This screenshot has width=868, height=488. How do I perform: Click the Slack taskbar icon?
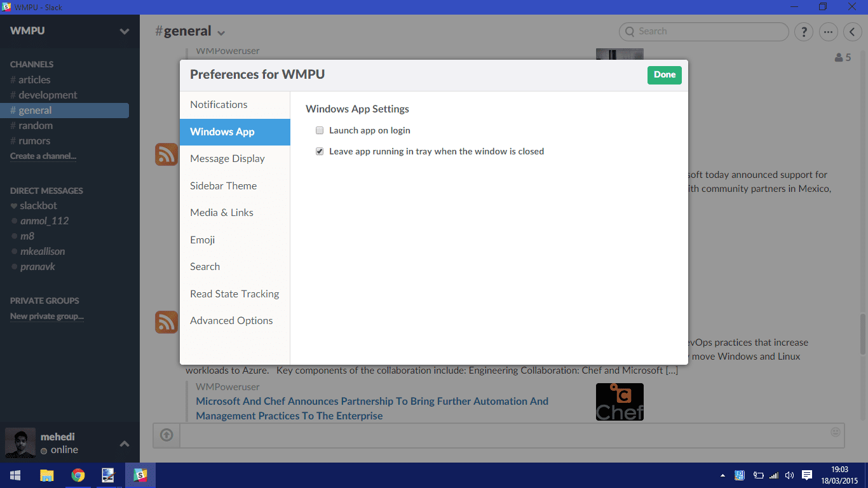140,475
